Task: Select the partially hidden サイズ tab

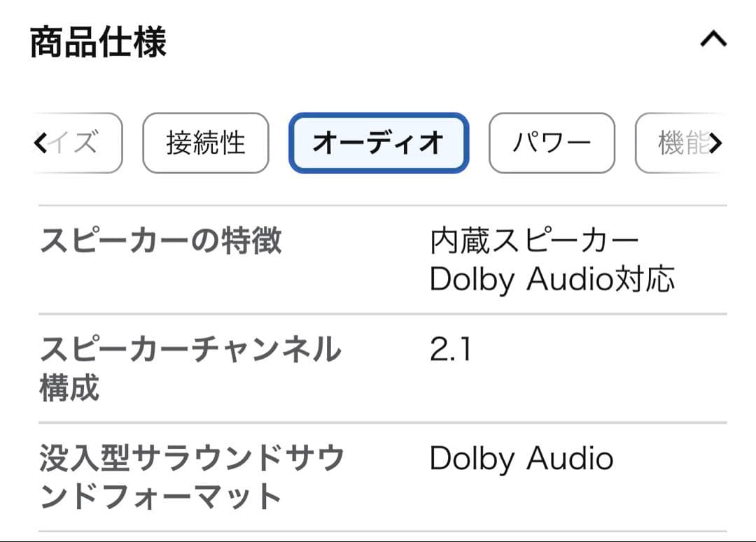Action: [x=78, y=143]
